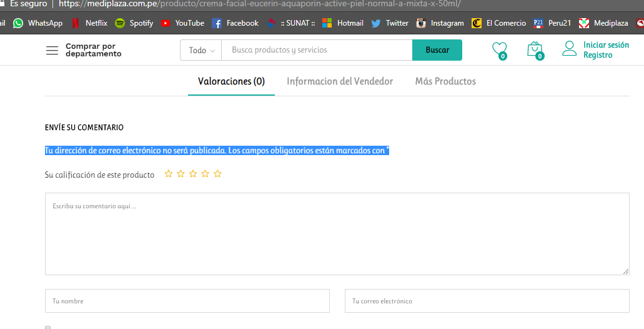Focus the comment text area
This screenshot has height=329, width=644.
pos(337,234)
